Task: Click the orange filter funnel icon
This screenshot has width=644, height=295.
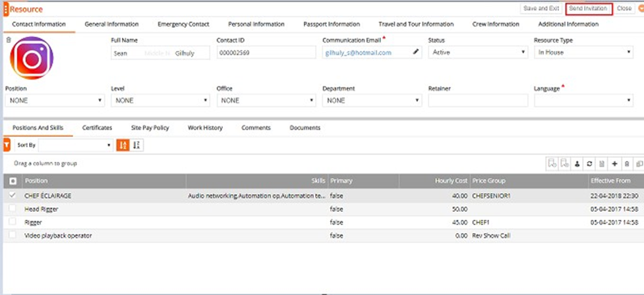Action: (7, 145)
